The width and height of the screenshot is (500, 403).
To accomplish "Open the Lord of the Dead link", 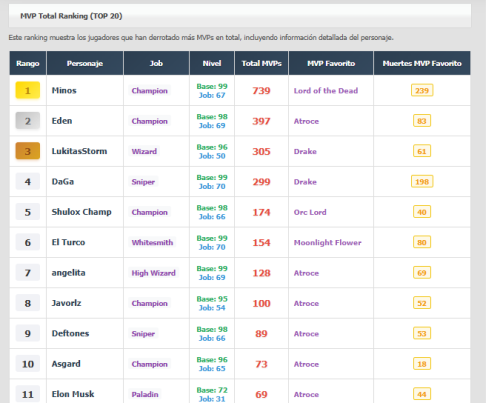I will tap(326, 91).
